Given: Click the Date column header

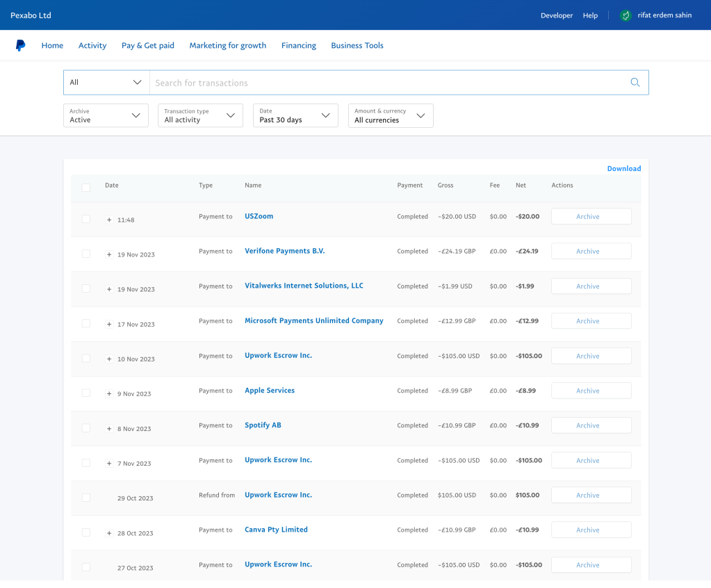Looking at the screenshot, I should 111,185.
